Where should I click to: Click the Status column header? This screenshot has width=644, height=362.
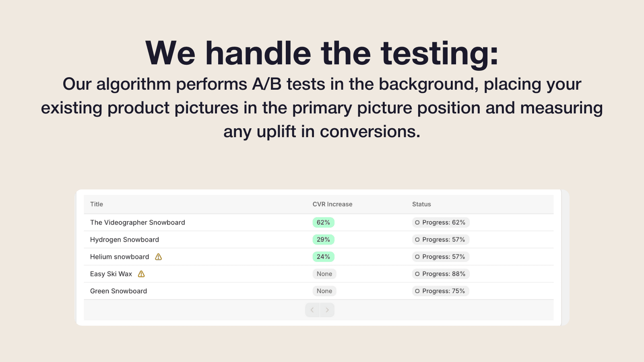(421, 204)
